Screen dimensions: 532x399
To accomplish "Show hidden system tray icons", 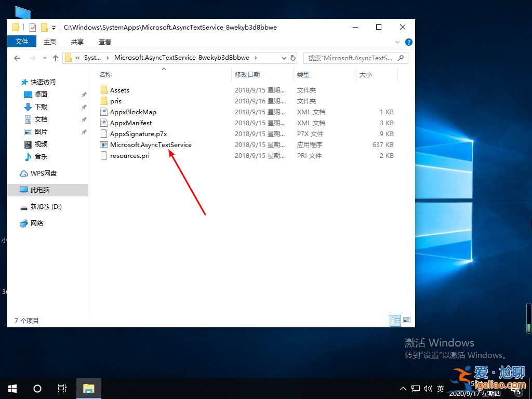I will tap(404, 388).
